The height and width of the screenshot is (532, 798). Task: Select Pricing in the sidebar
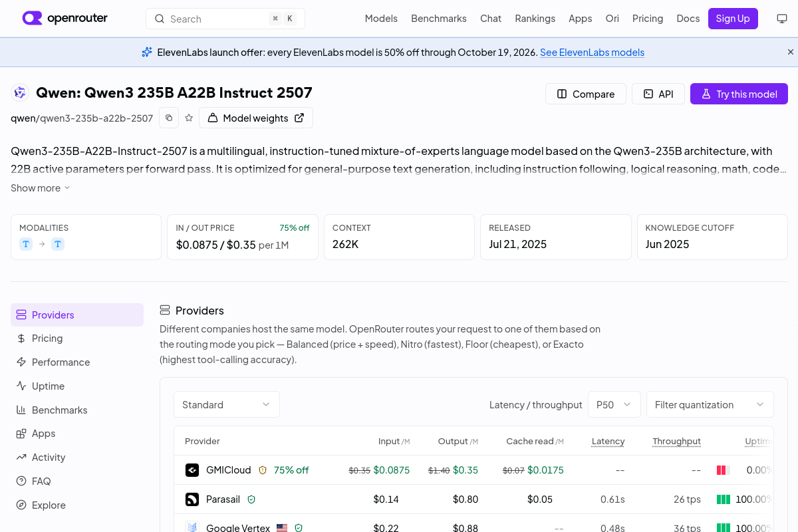tap(77, 338)
